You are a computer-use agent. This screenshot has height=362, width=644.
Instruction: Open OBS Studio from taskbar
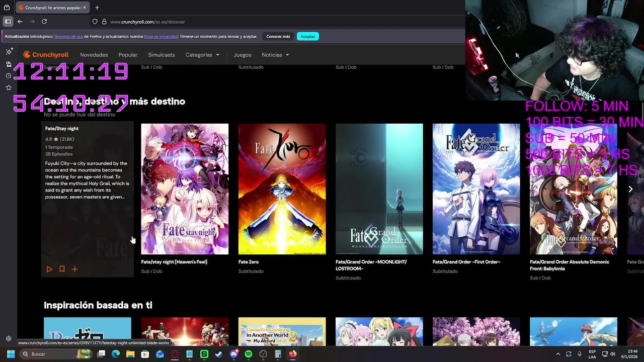263,354
